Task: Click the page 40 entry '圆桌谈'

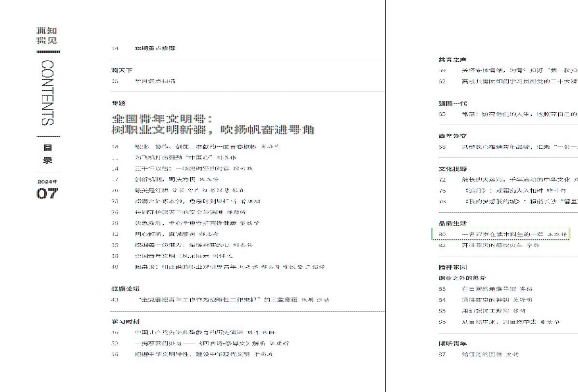Action: click(x=218, y=267)
